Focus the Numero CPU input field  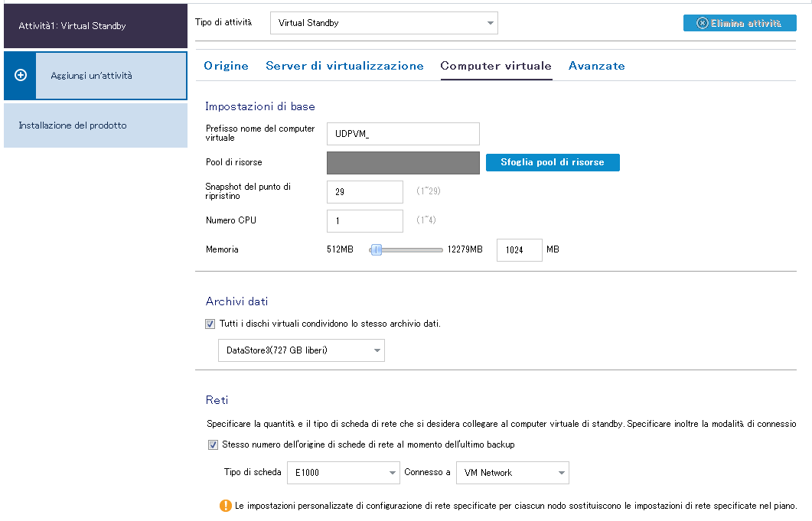pyautogui.click(x=364, y=220)
